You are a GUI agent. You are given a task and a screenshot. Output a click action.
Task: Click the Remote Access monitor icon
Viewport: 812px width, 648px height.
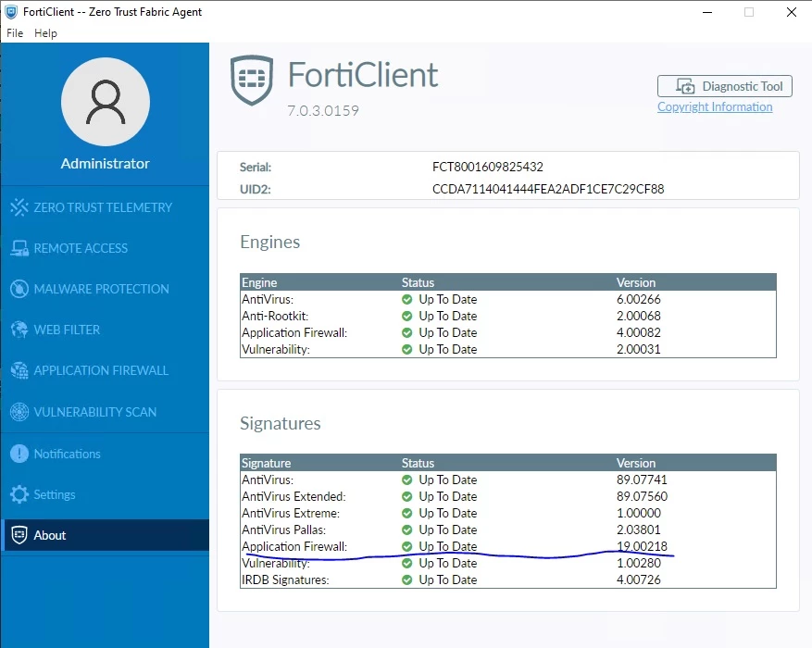coord(19,248)
